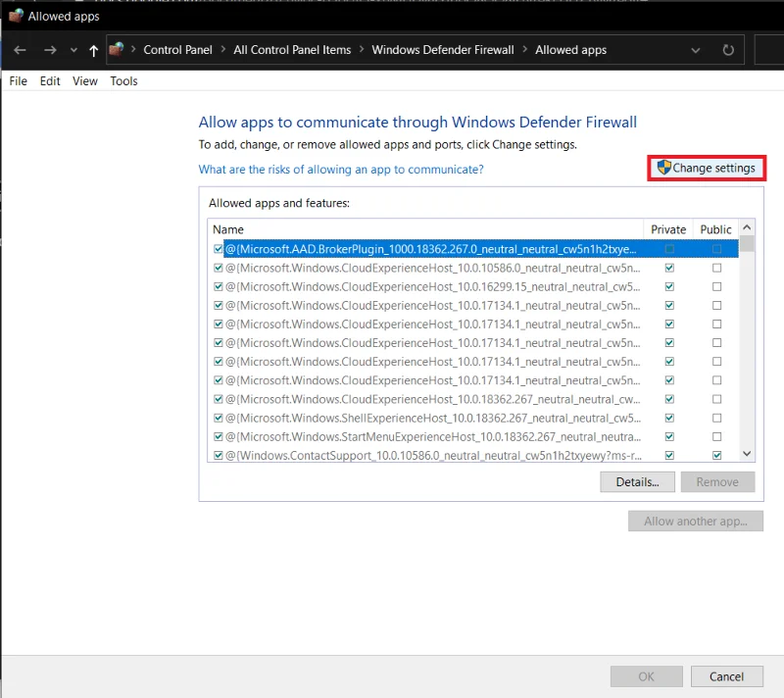Screen dimensions: 784x698
Task: Open the Tools menu
Action: [x=123, y=81]
